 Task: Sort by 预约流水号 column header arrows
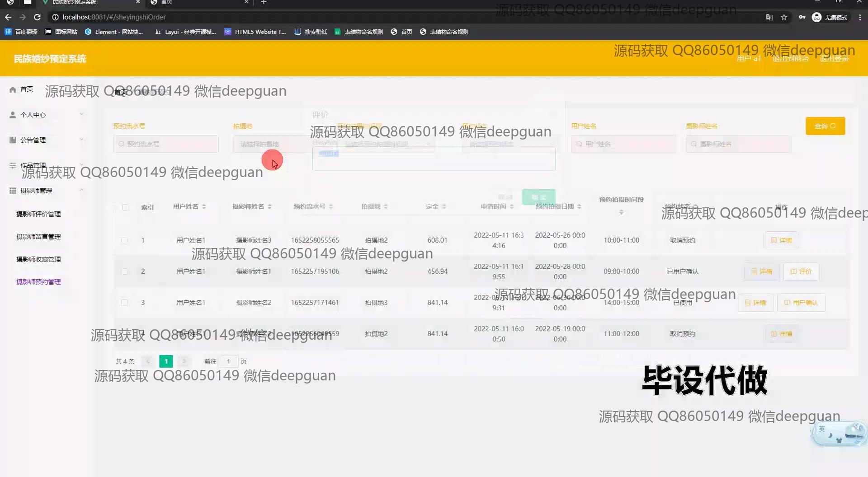[x=331, y=206]
